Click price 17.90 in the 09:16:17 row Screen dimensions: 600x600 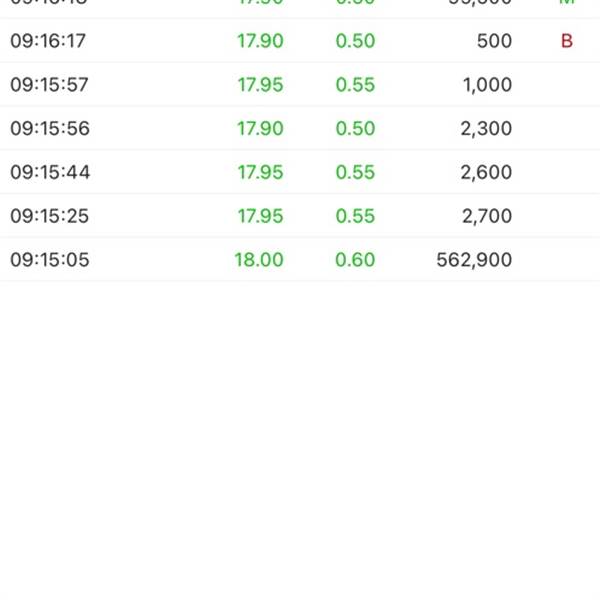(260, 41)
